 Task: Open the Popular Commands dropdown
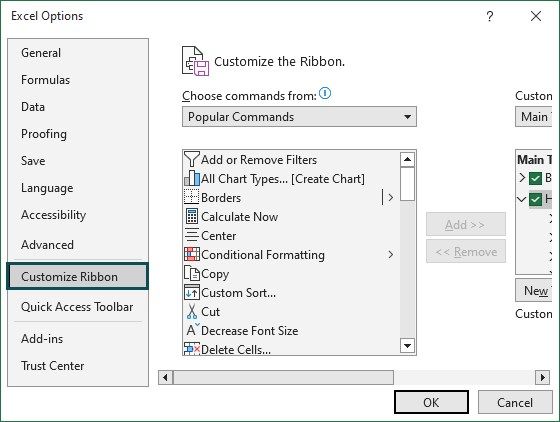tap(299, 117)
